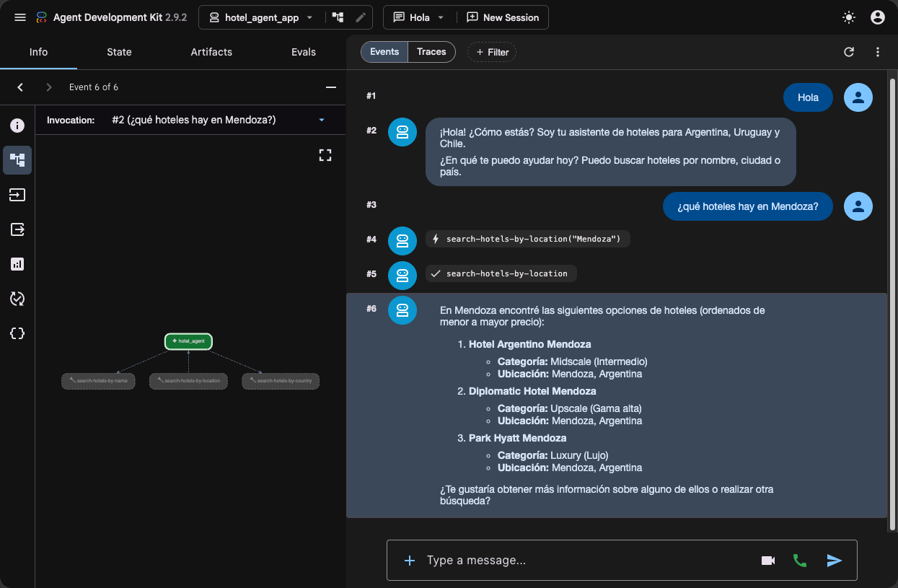Screen dimensions: 898x588
Task: Click the '¿qué hoteles hay en Mendoza?' message
Action: pyautogui.click(x=747, y=206)
